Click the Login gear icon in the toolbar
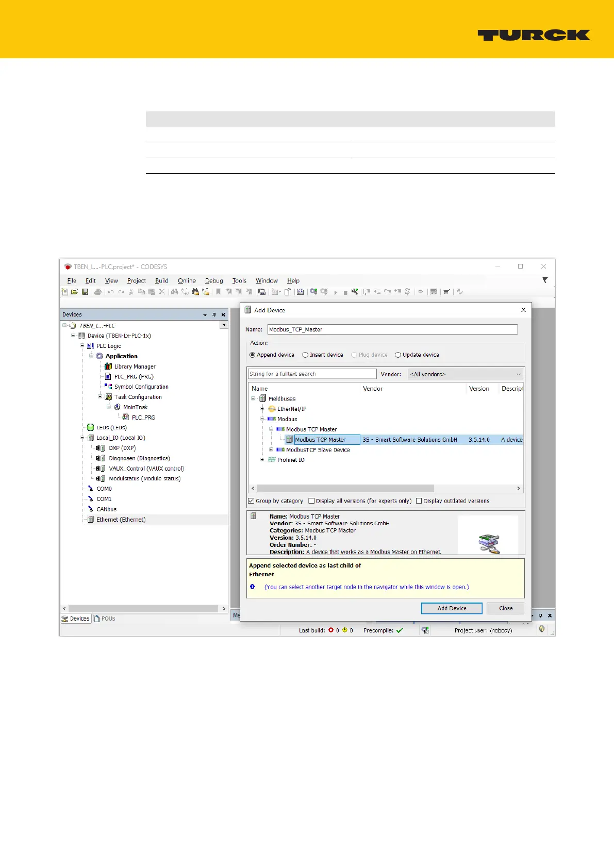 click(313, 292)
